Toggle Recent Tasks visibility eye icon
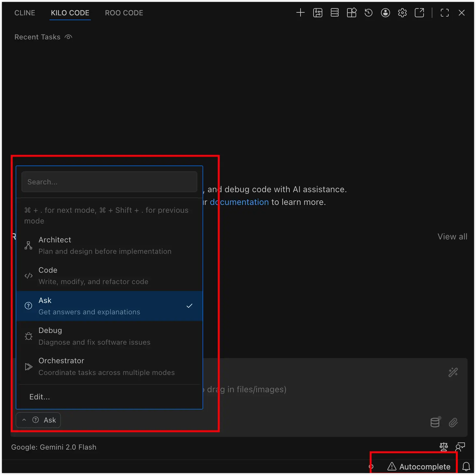The image size is (476, 475). [x=68, y=37]
